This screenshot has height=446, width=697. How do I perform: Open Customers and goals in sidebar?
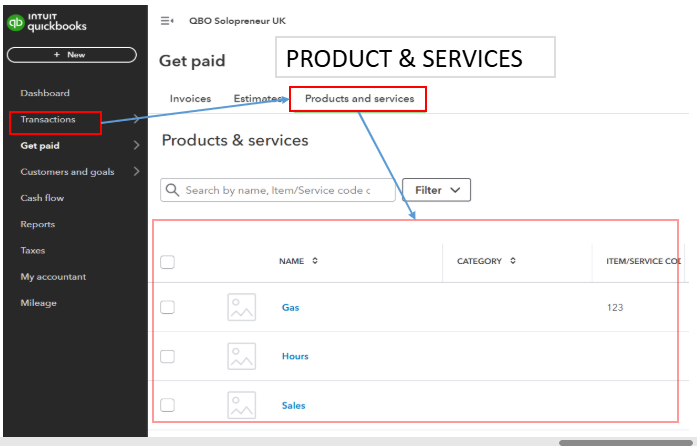[67, 172]
